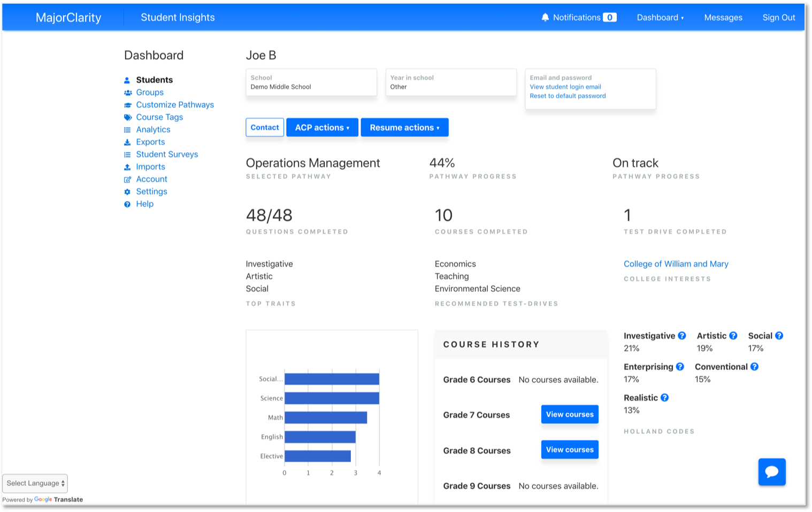Image resolution: width=812 pixels, height=512 pixels.
Task: Expand the Resume actions dropdown
Action: 404,127
